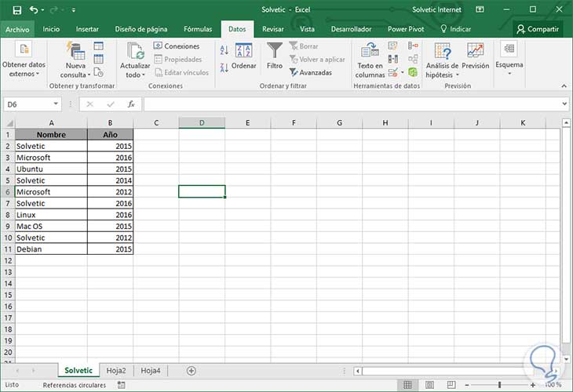Screen dimensions: 573x392
Task: Sort ascending with the A-Z icon
Action: pos(224,49)
